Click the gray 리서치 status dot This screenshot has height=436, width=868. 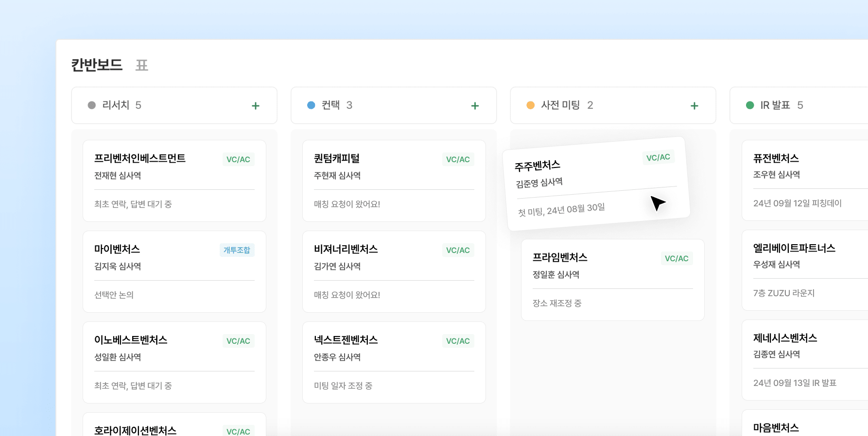coord(91,105)
